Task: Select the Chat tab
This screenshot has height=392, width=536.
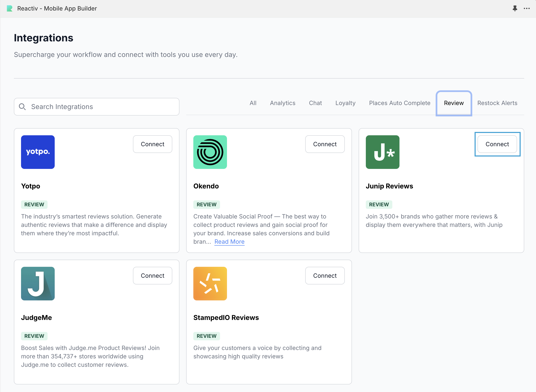Action: tap(315, 103)
